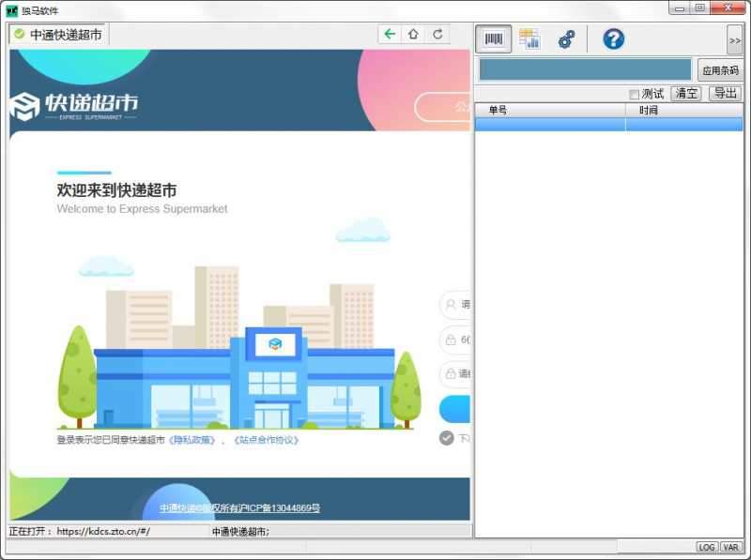
Task: Open the 站点合作协议 link
Action: [266, 440]
